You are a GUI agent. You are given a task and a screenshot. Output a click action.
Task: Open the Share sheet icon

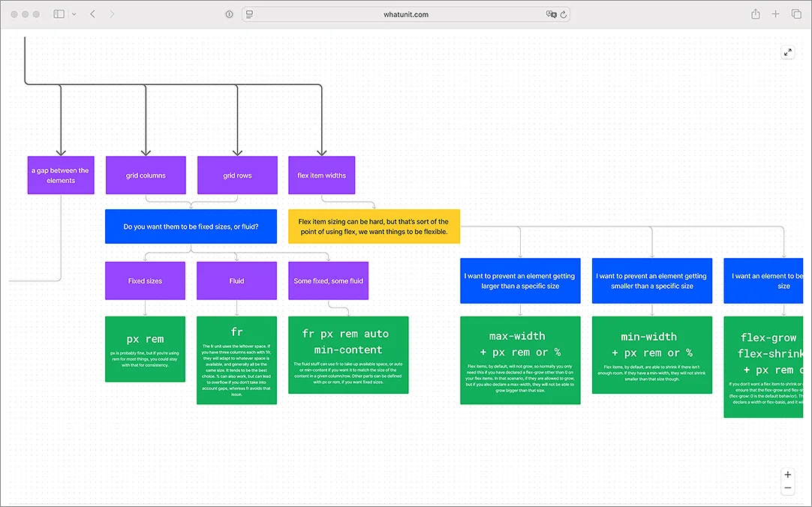tap(756, 14)
